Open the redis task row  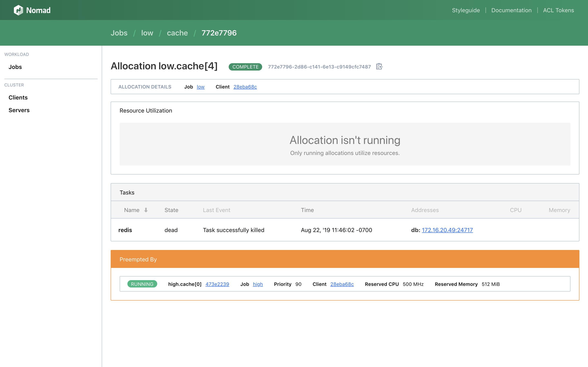click(125, 230)
